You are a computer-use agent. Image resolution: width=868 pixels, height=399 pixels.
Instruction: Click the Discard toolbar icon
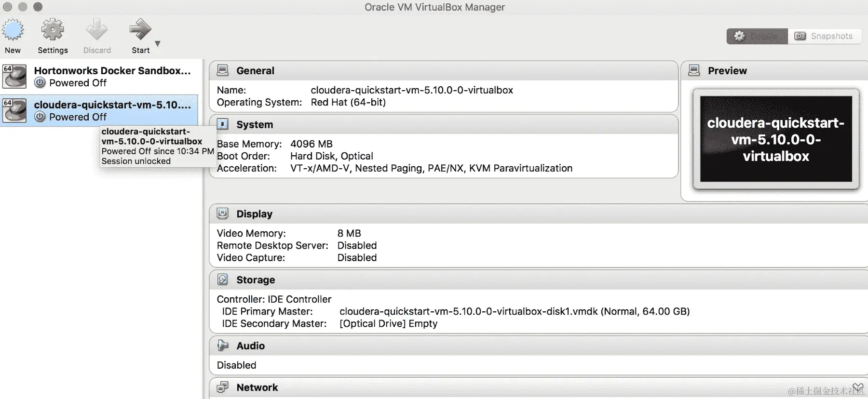(96, 30)
